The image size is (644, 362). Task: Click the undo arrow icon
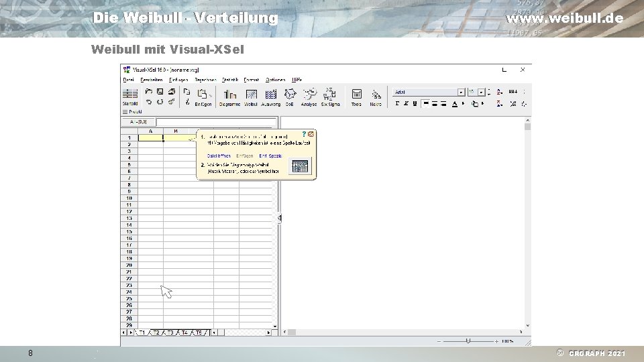pyautogui.click(x=149, y=102)
